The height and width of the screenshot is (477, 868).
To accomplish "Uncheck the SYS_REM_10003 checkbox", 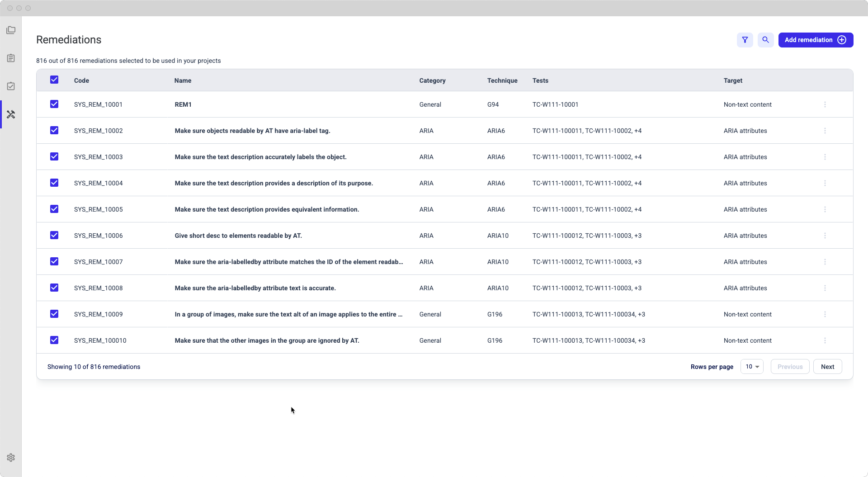I will 54,156.
